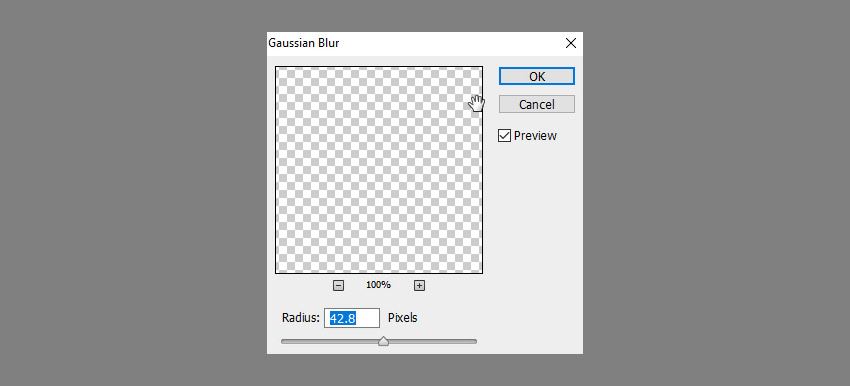
Task: Close the Gaussian Blur dialog with X
Action: pos(570,43)
